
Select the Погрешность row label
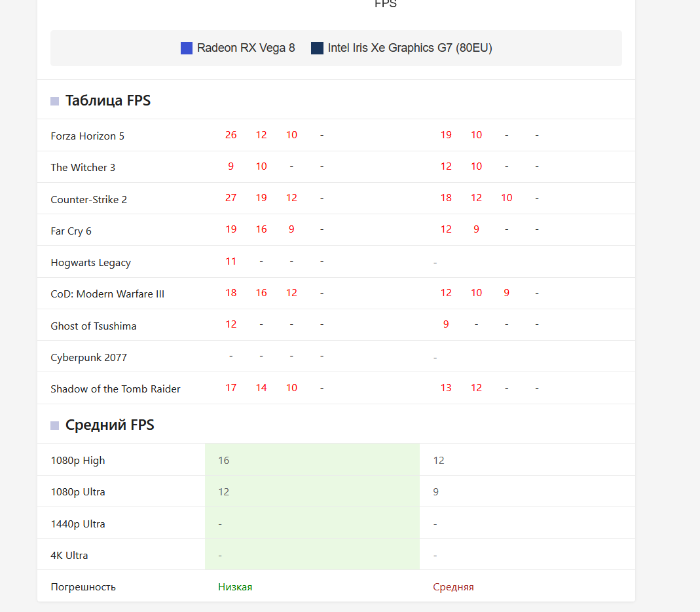83,587
